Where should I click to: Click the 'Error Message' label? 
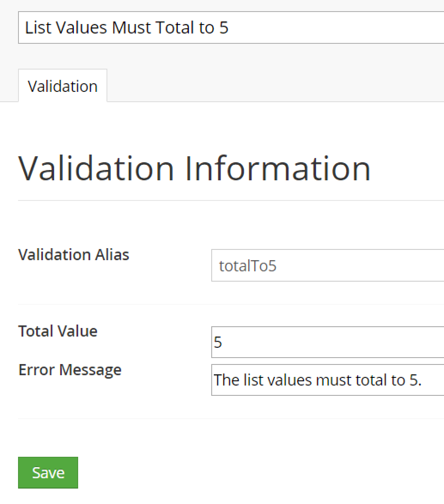point(70,369)
